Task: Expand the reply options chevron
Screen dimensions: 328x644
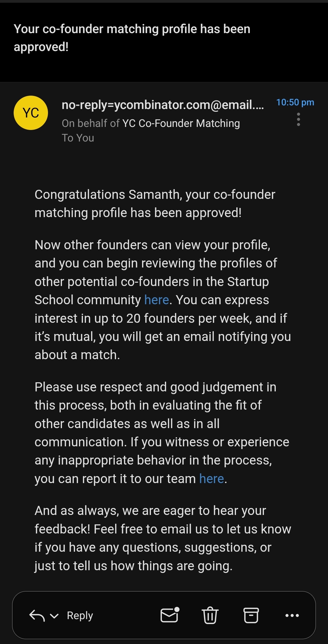Action: [54, 616]
